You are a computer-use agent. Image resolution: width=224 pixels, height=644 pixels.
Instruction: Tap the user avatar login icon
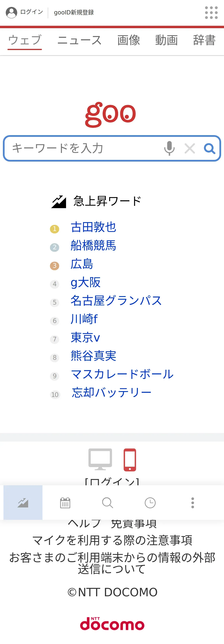(11, 12)
